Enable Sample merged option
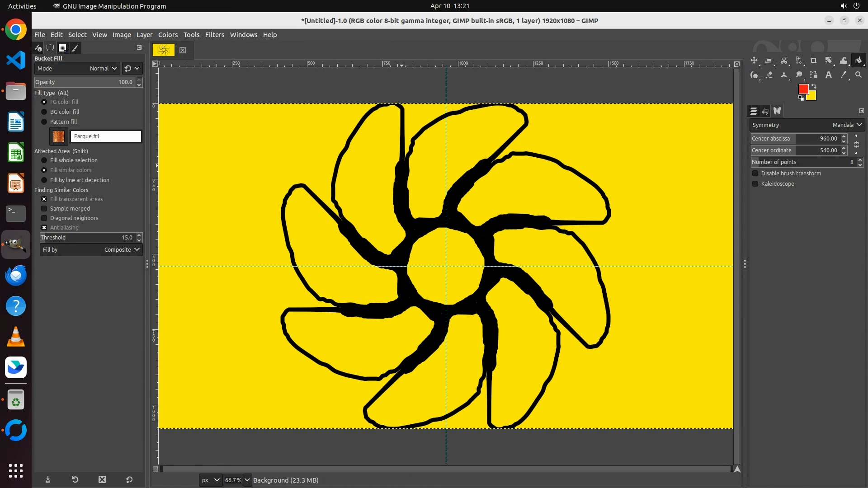The height and width of the screenshot is (488, 868). click(44, 209)
